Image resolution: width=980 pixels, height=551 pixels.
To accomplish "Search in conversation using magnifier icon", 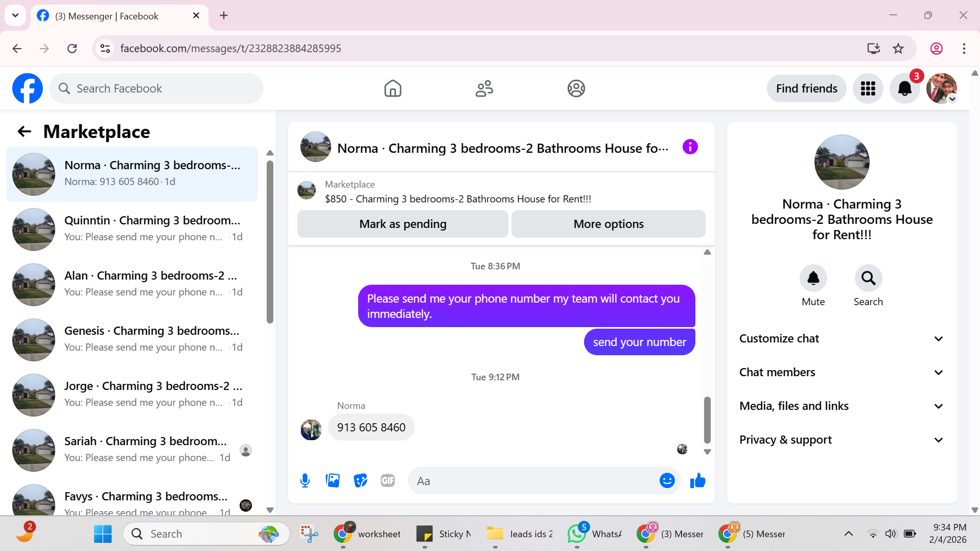I will tap(868, 278).
